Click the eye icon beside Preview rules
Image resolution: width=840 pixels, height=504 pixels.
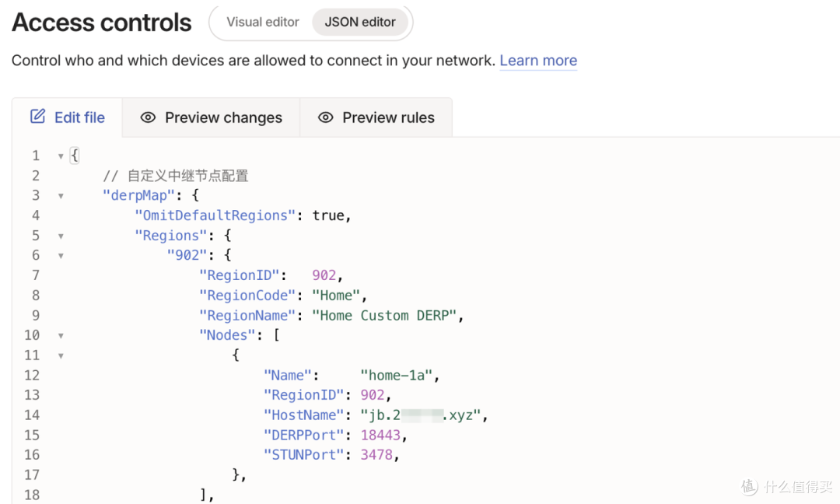[326, 117]
